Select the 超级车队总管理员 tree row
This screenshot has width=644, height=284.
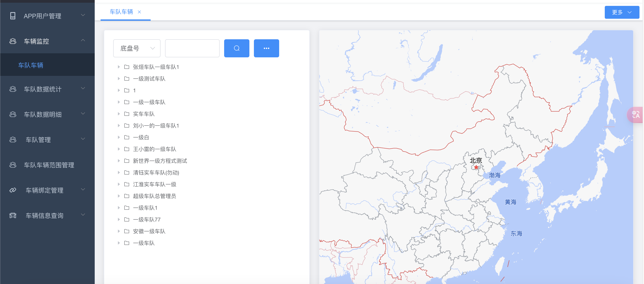point(207,196)
